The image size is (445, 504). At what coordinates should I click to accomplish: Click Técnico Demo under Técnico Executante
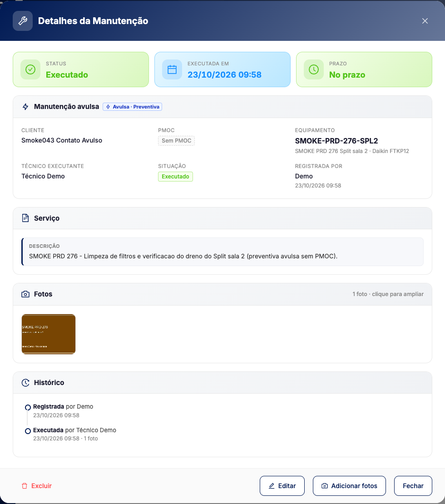pos(43,176)
